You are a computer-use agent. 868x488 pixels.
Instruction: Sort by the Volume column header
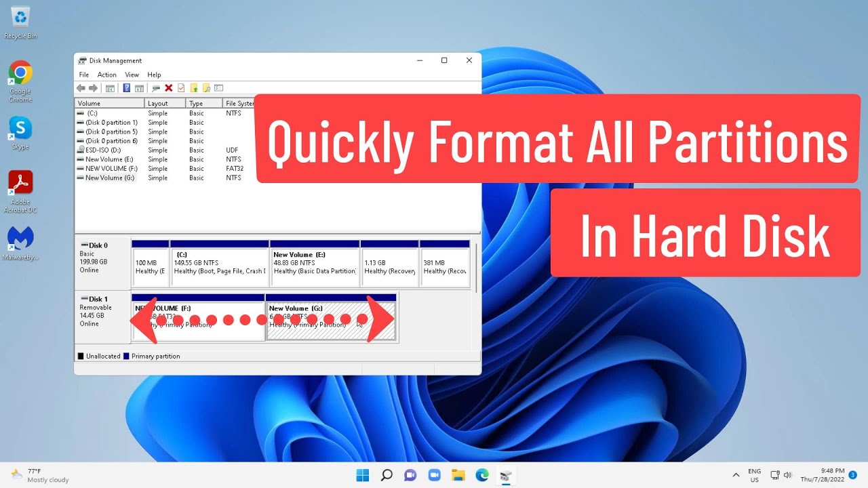pos(109,104)
